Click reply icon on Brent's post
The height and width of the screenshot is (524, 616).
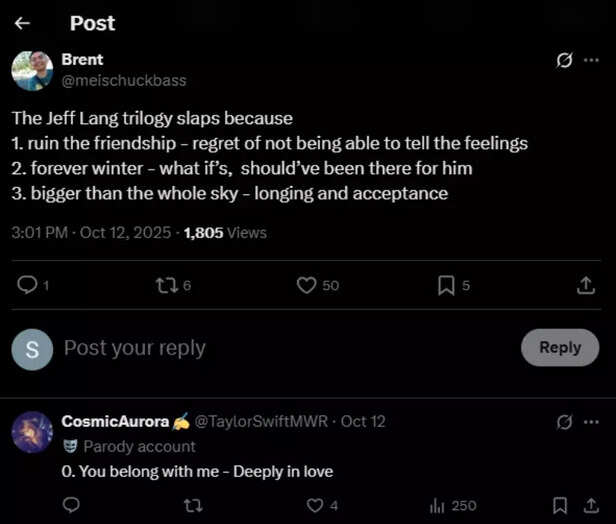coord(28,285)
